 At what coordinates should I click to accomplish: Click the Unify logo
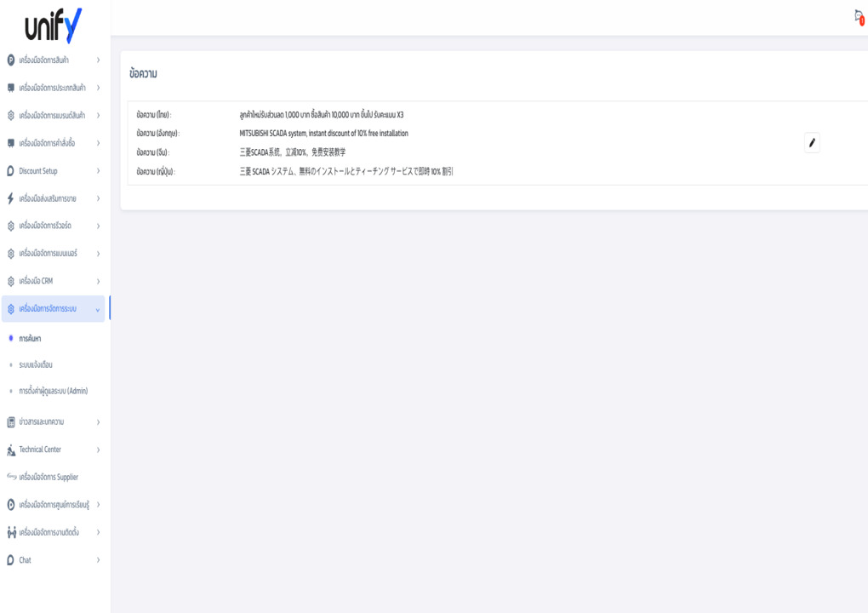[54, 25]
